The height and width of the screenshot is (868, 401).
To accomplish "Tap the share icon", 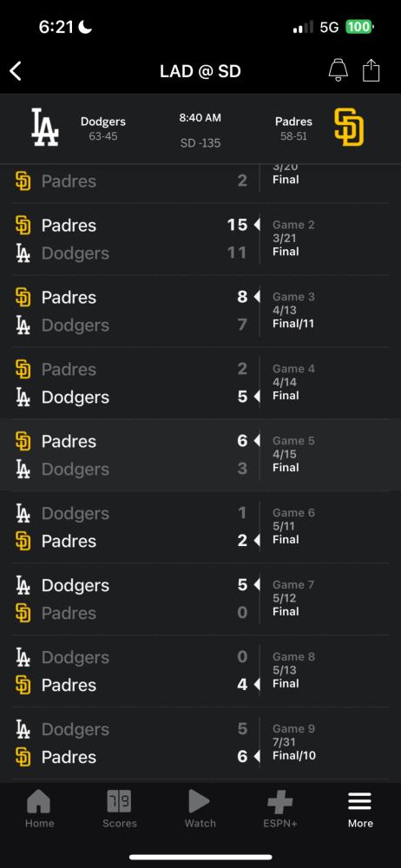I will coord(371,70).
